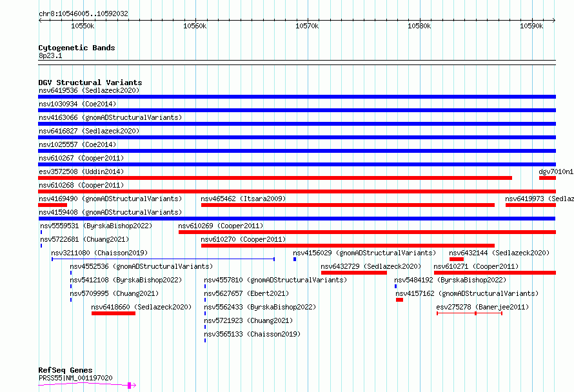574x392 pixels.
Task: Click the RefSeq Genes track title
Action: point(65,370)
